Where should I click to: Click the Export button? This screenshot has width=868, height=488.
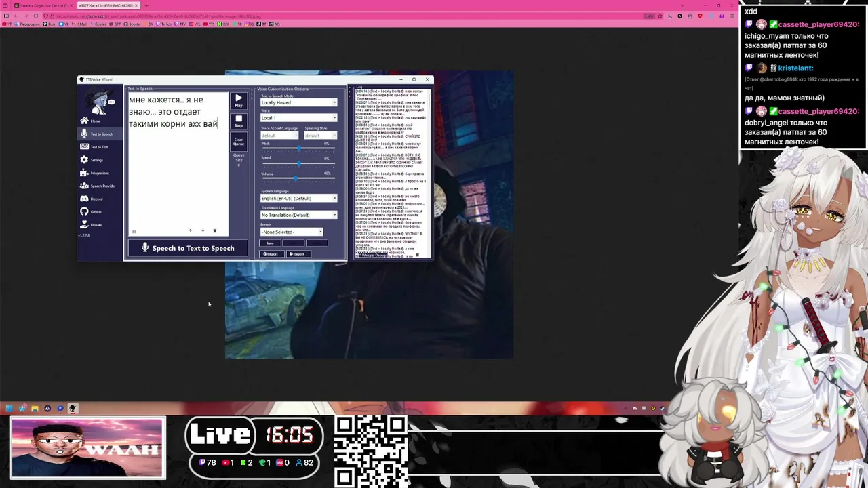click(x=298, y=254)
